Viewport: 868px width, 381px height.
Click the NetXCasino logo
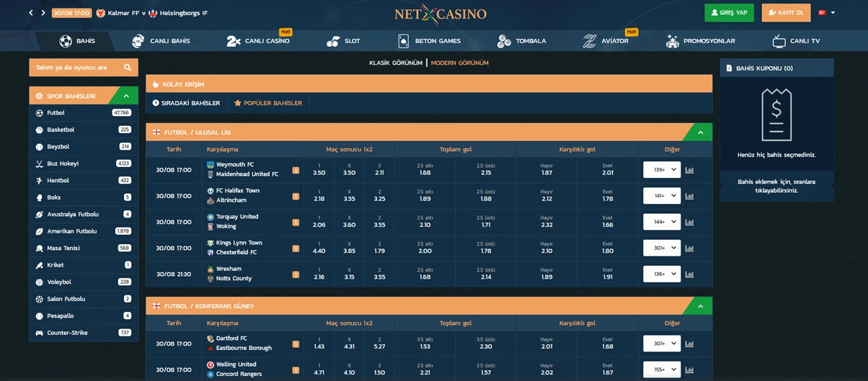440,14
